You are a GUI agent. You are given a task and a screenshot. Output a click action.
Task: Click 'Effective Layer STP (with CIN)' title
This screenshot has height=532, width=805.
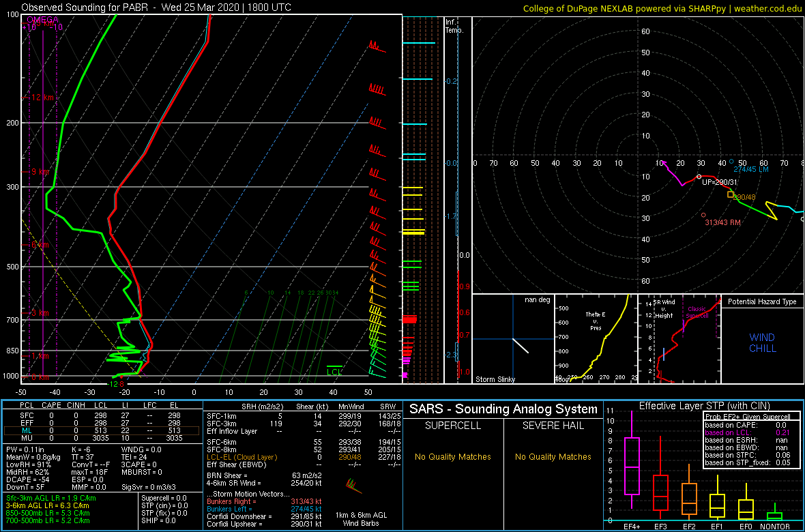pos(704,406)
